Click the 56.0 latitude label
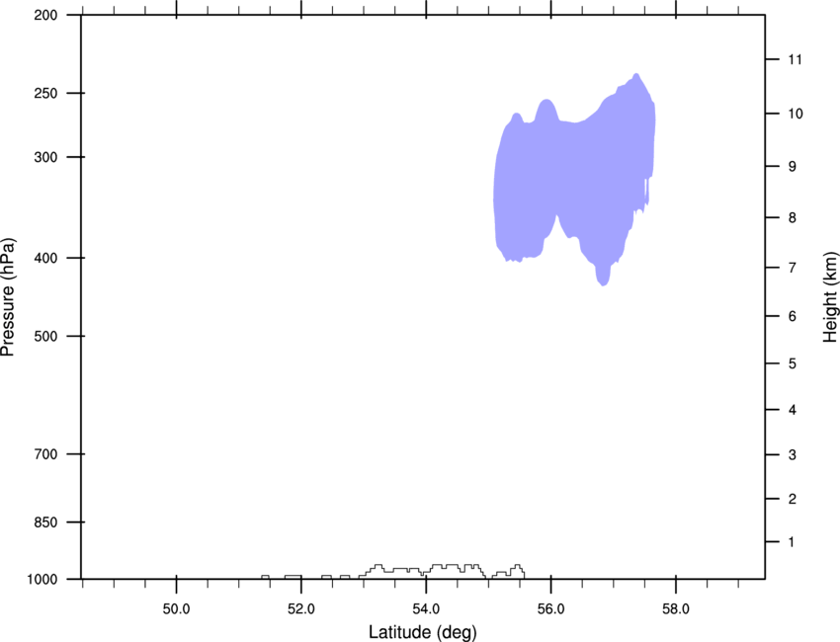The height and width of the screenshot is (642, 840). click(550, 608)
